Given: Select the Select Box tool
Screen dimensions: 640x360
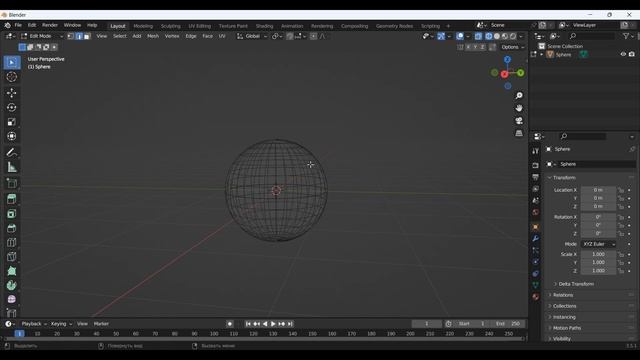Looking at the screenshot, I should (12, 62).
